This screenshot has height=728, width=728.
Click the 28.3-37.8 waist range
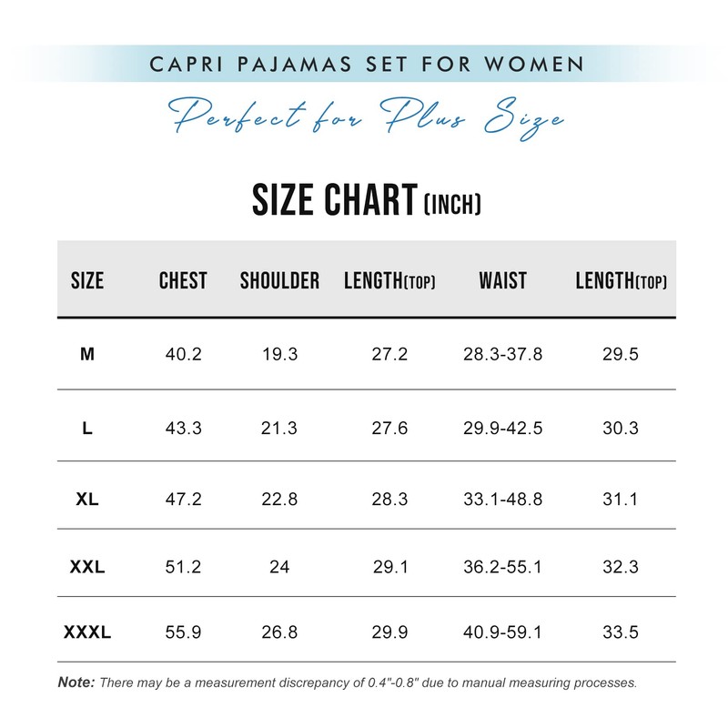point(502,354)
